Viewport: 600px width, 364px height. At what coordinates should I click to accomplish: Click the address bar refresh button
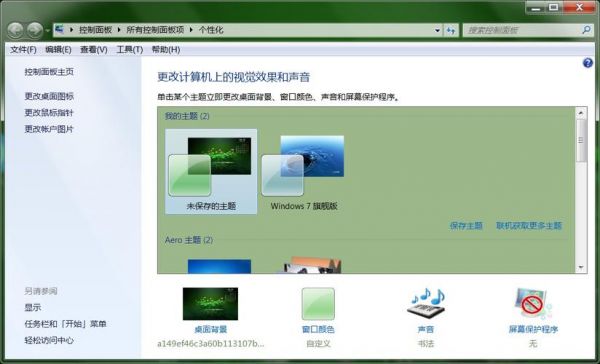451,30
